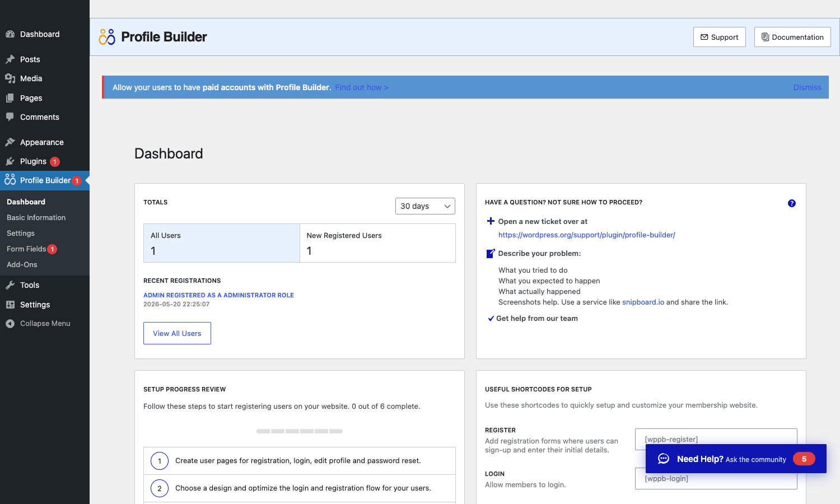Click the wppb-login shortcode field

(716, 478)
